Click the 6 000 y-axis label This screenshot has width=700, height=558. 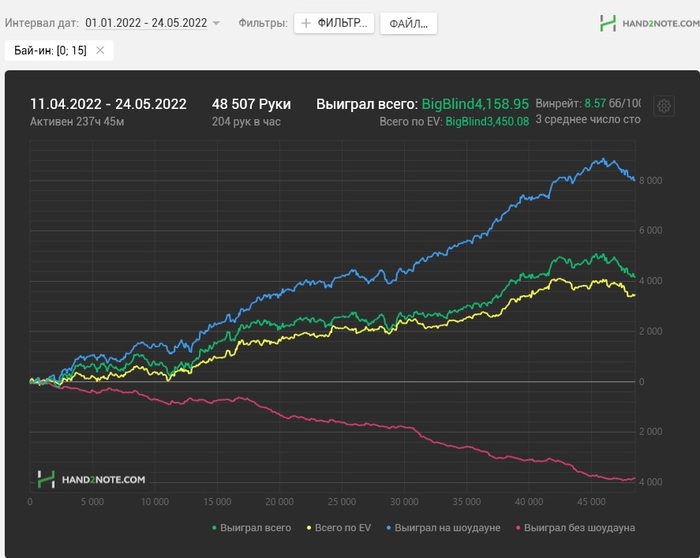650,230
